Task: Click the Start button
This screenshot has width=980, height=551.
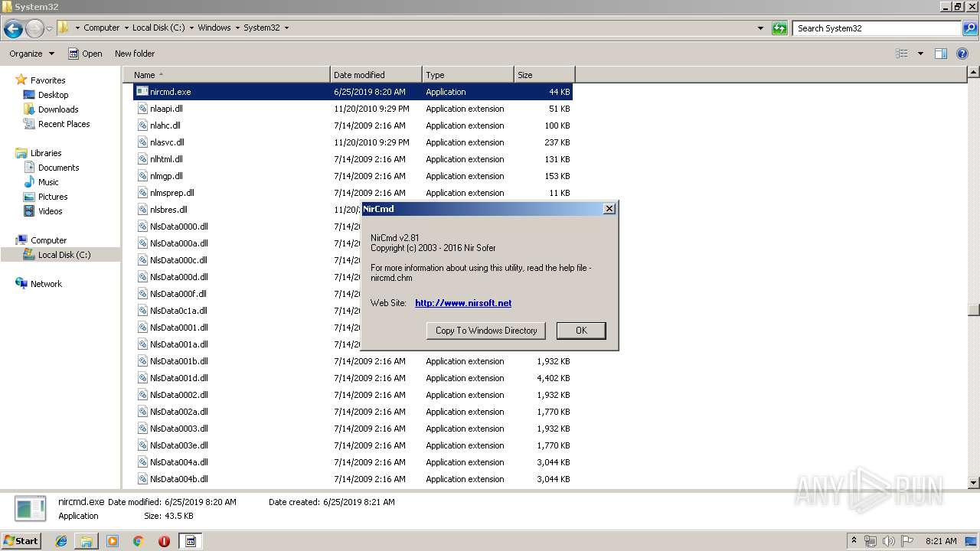Action: (x=21, y=541)
